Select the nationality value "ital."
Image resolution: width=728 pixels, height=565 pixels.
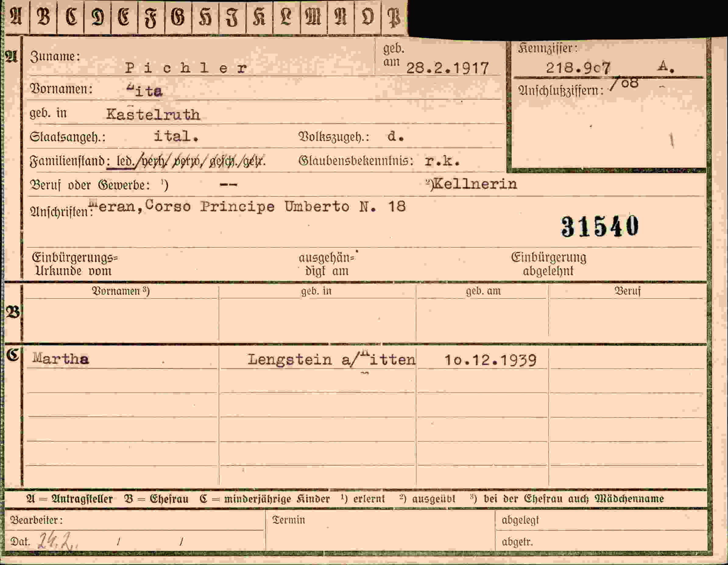tap(176, 136)
